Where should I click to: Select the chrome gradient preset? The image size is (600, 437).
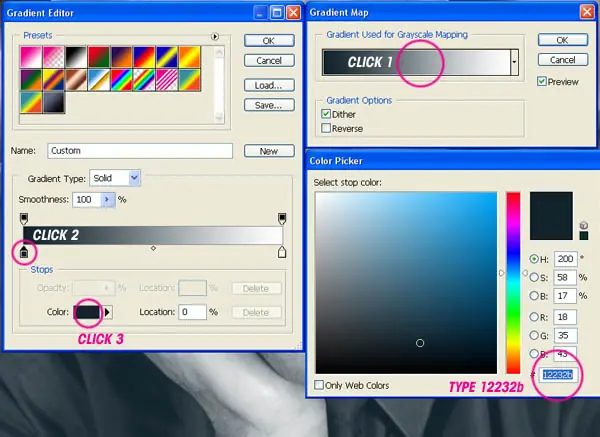point(99,80)
